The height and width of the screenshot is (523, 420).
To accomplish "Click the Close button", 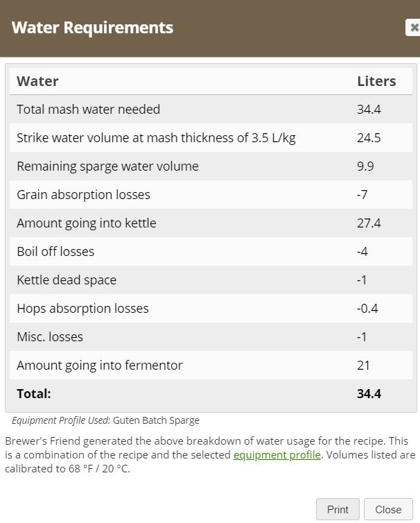I will click(388, 509).
